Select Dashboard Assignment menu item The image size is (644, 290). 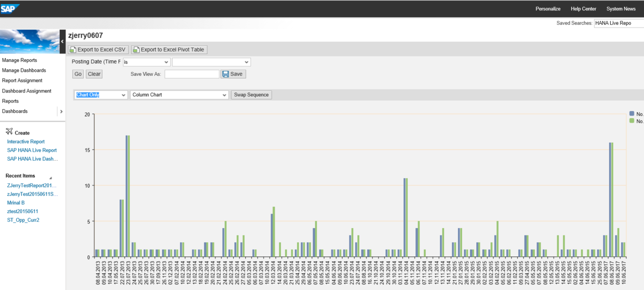click(x=26, y=91)
